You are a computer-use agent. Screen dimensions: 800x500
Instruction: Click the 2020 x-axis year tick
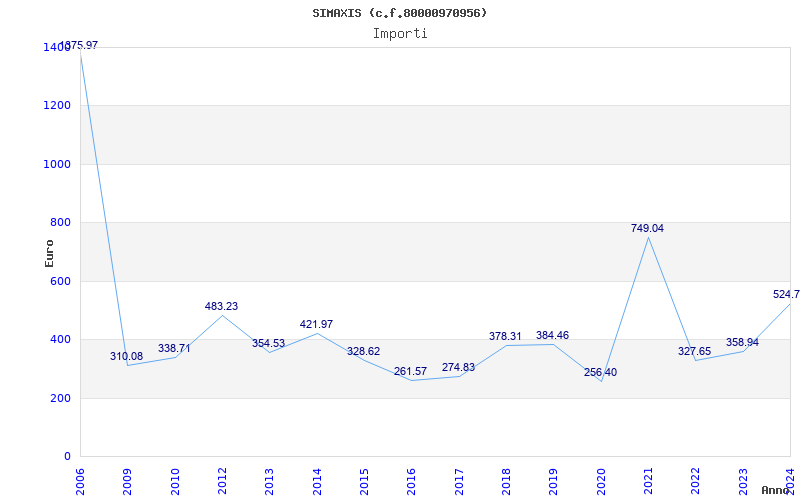click(x=601, y=482)
